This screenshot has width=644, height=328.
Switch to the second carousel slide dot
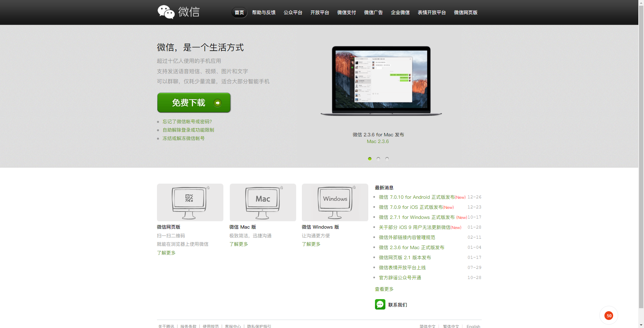[x=378, y=159]
